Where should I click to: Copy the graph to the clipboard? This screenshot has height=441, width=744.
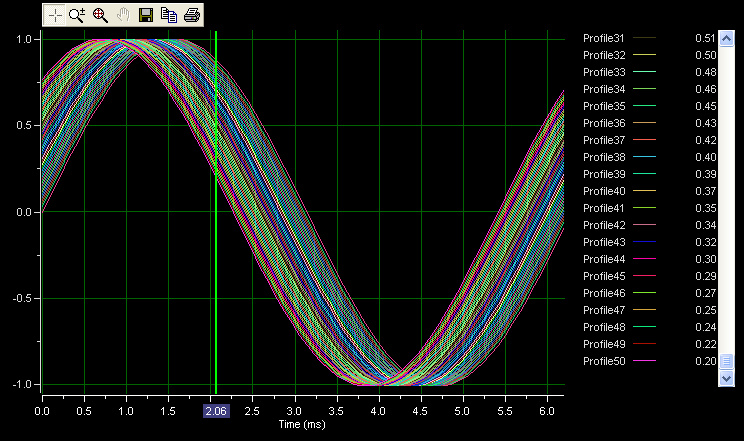click(169, 15)
